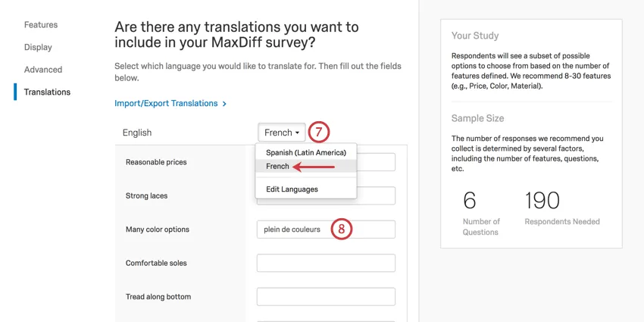Image resolution: width=644 pixels, height=322 pixels.
Task: Click the Reasonable prices translation field
Action: (377, 162)
